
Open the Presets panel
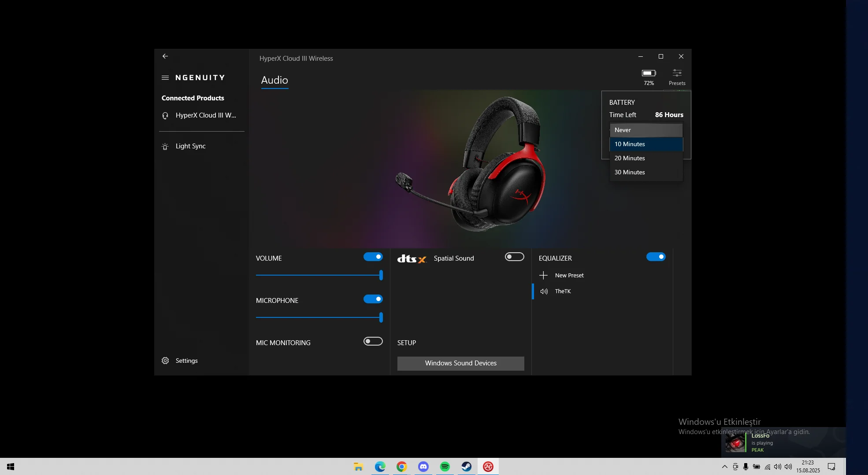(677, 77)
